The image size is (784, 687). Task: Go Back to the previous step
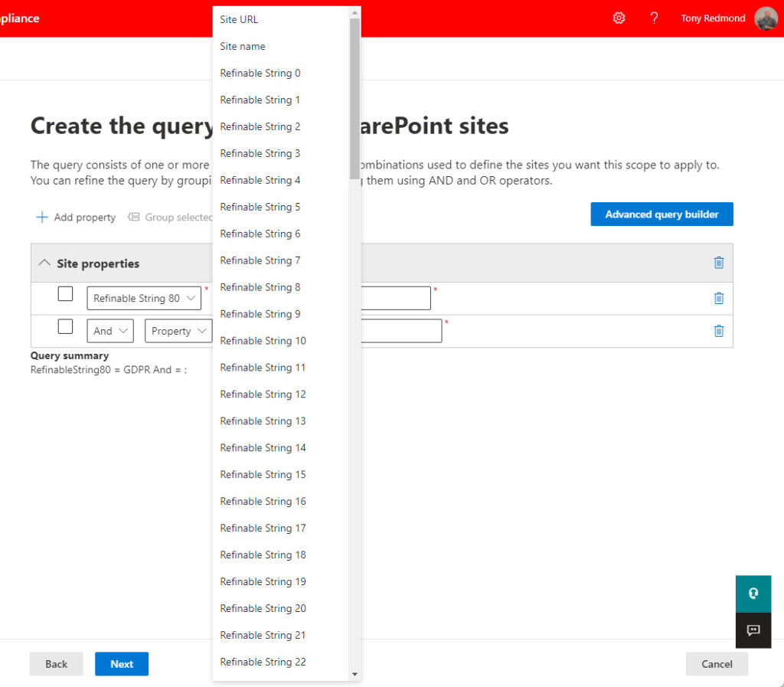(56, 664)
